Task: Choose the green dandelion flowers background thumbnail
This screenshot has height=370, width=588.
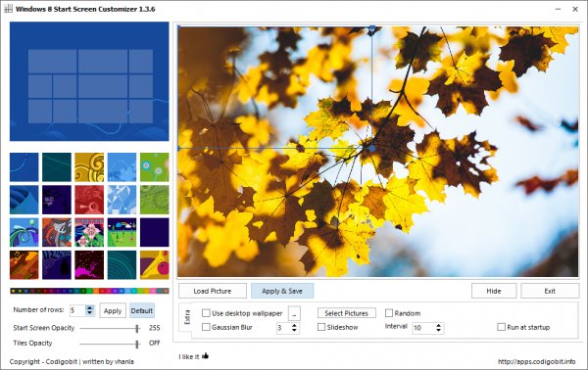Action: tap(155, 167)
